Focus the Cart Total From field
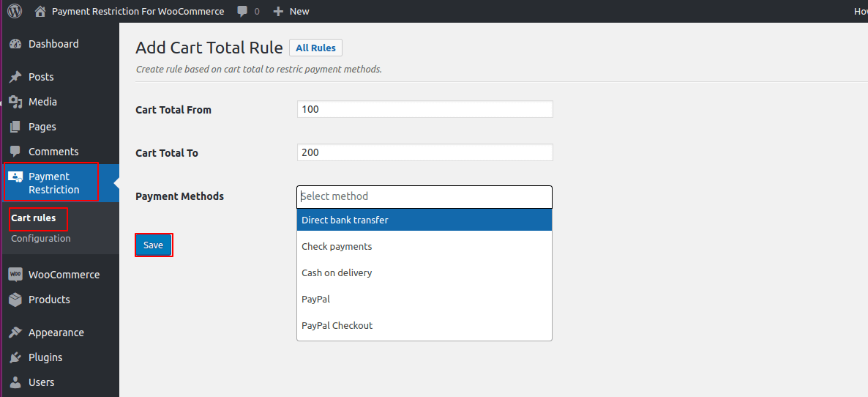 424,109
